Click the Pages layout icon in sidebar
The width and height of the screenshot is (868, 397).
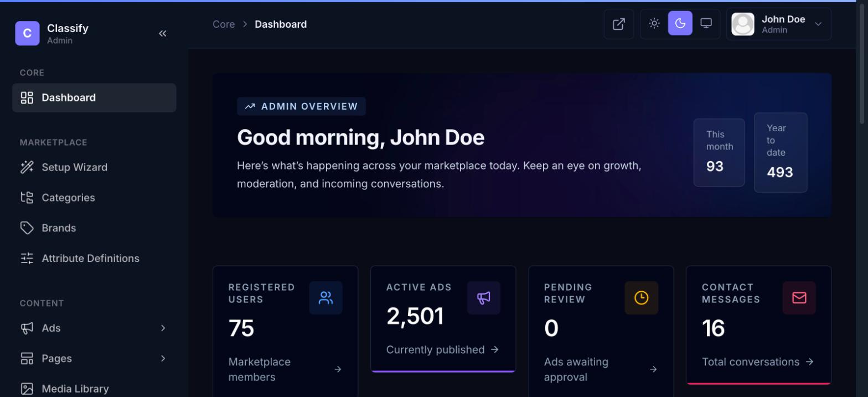click(x=27, y=359)
